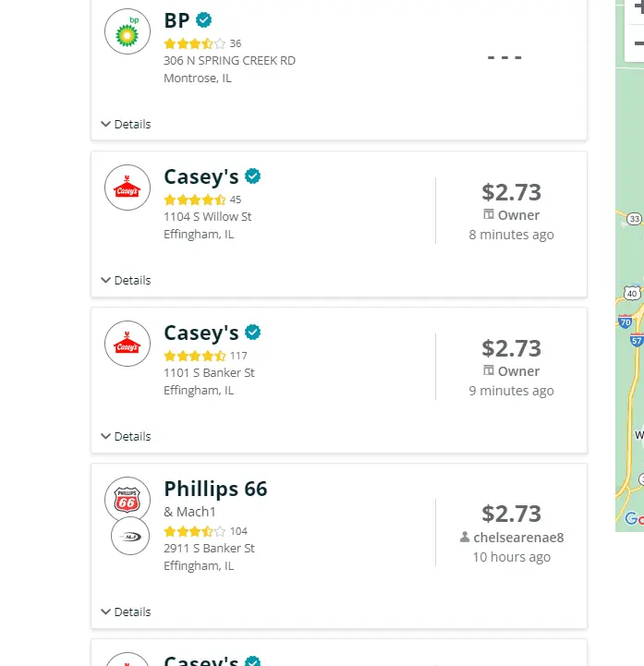Click the BP station logo icon

tap(127, 31)
